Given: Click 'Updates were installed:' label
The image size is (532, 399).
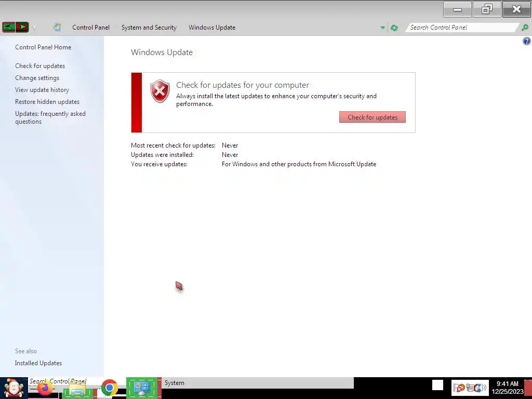Looking at the screenshot, I should click(162, 155).
